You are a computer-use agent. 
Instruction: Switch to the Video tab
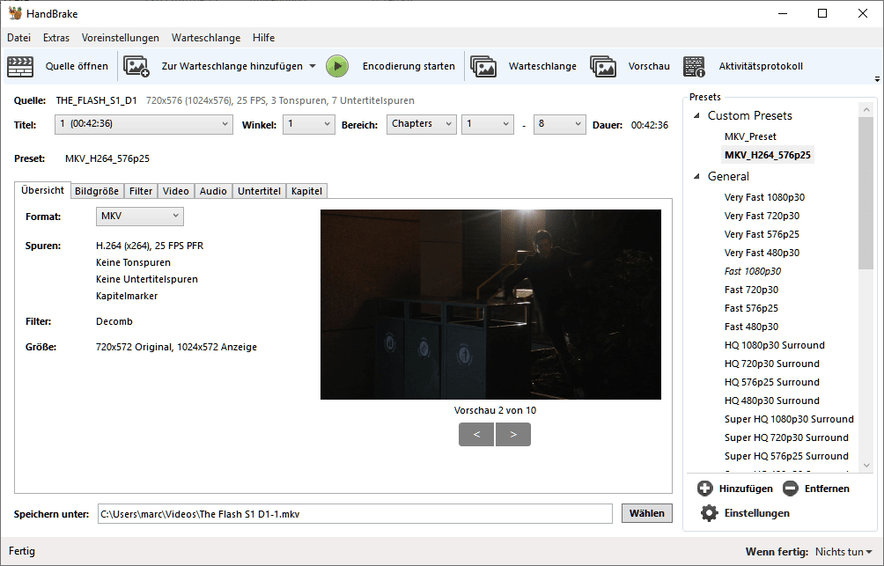point(176,191)
